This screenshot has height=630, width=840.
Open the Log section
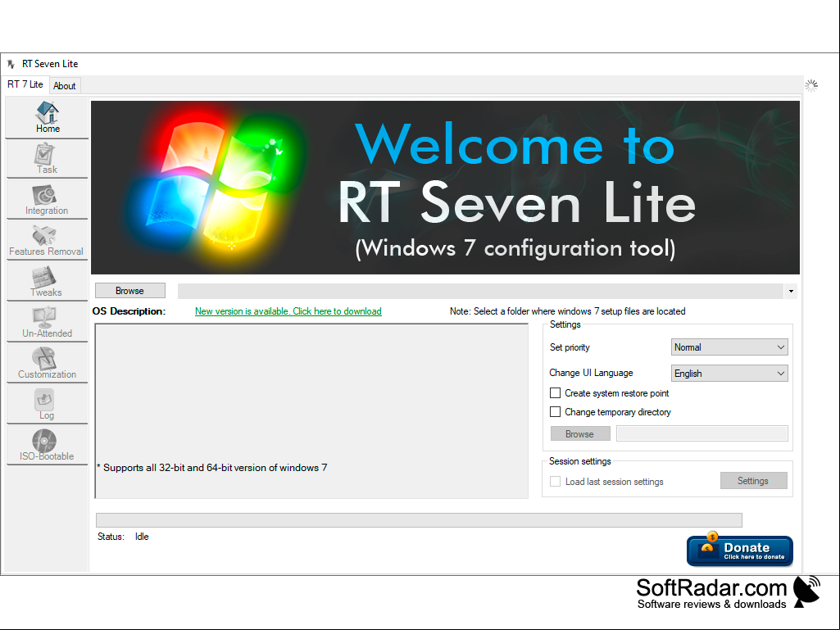tap(48, 405)
